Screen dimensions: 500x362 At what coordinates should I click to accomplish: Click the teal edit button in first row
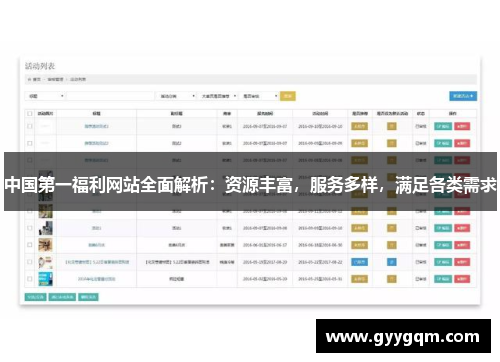[x=443, y=126]
